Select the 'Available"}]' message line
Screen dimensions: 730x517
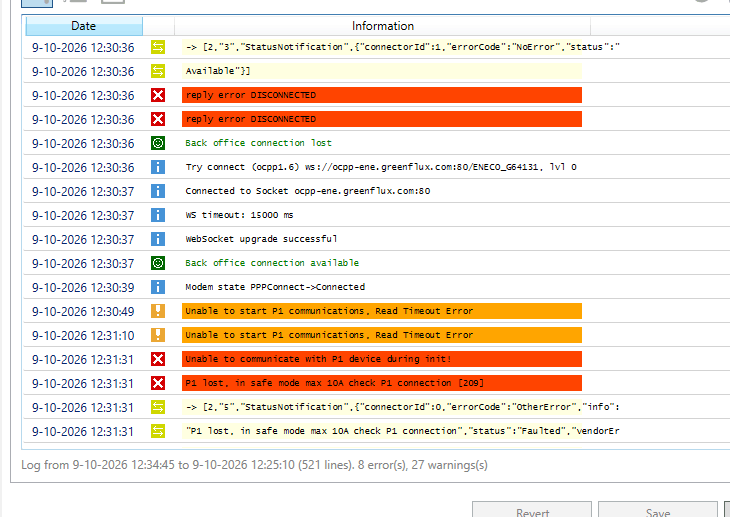click(382, 71)
